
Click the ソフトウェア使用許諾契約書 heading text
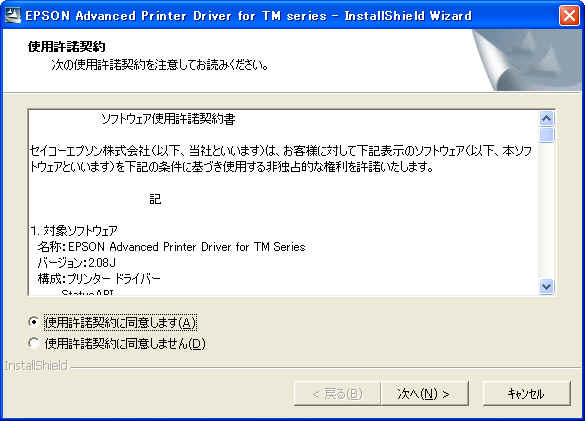click(x=168, y=119)
